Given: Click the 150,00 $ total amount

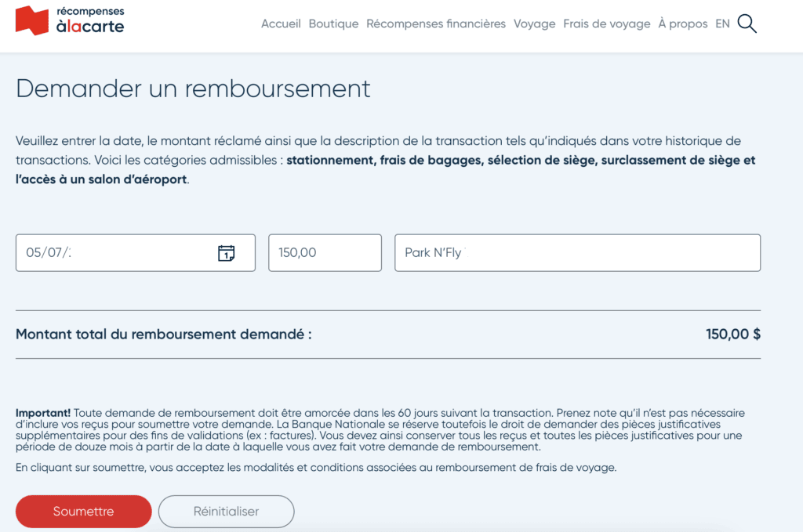Looking at the screenshot, I should click(x=732, y=335).
